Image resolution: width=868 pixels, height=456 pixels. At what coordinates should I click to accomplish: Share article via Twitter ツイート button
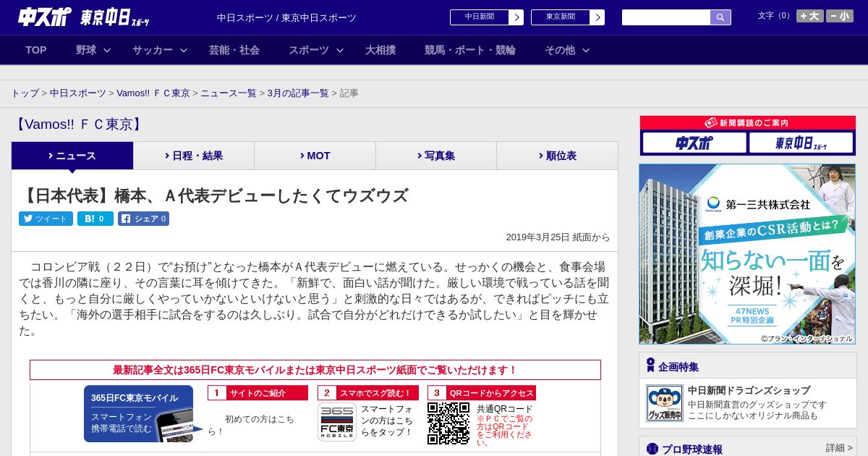46,219
